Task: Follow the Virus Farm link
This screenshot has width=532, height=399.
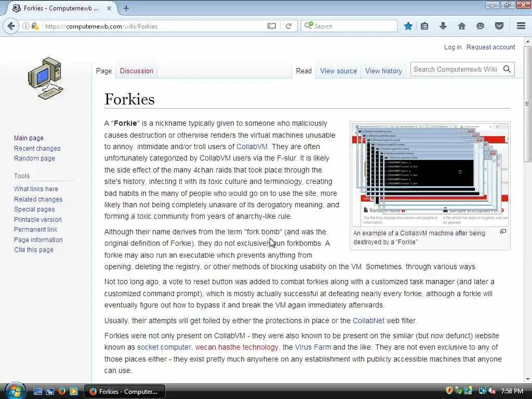Action: coord(313,347)
